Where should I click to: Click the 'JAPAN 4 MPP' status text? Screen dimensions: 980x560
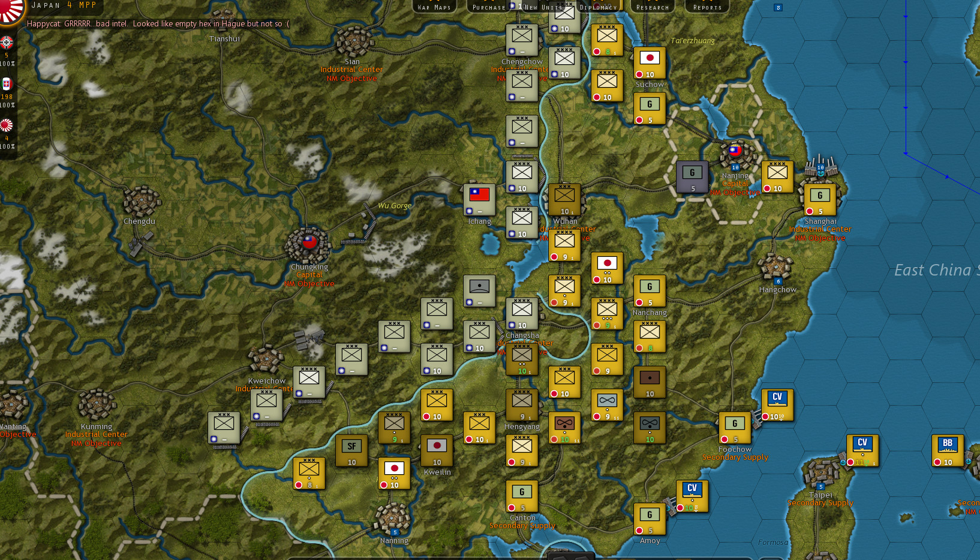tap(64, 5)
